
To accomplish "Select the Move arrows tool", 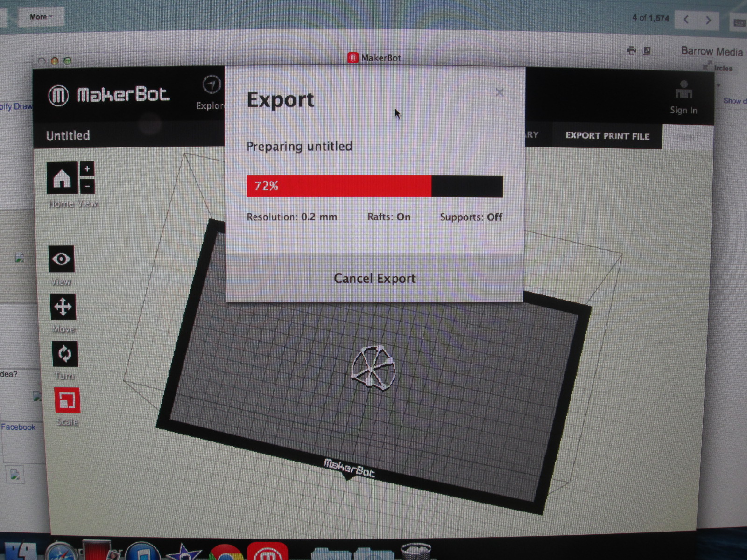I will pyautogui.click(x=63, y=307).
